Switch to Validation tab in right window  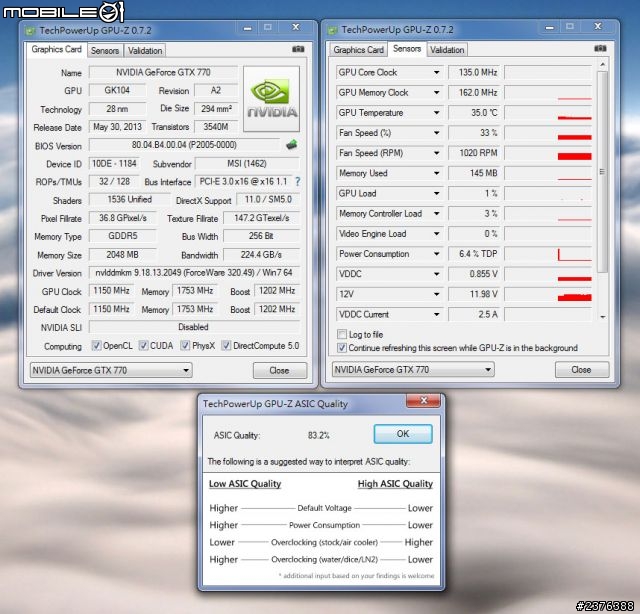point(447,50)
